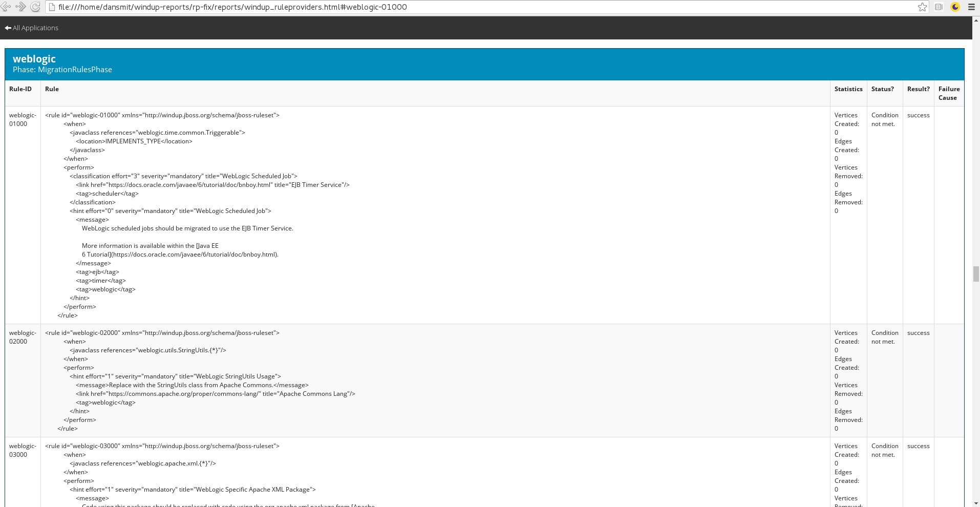The height and width of the screenshot is (507, 980).
Task: Reload the rule providers report page
Action: pyautogui.click(x=35, y=7)
